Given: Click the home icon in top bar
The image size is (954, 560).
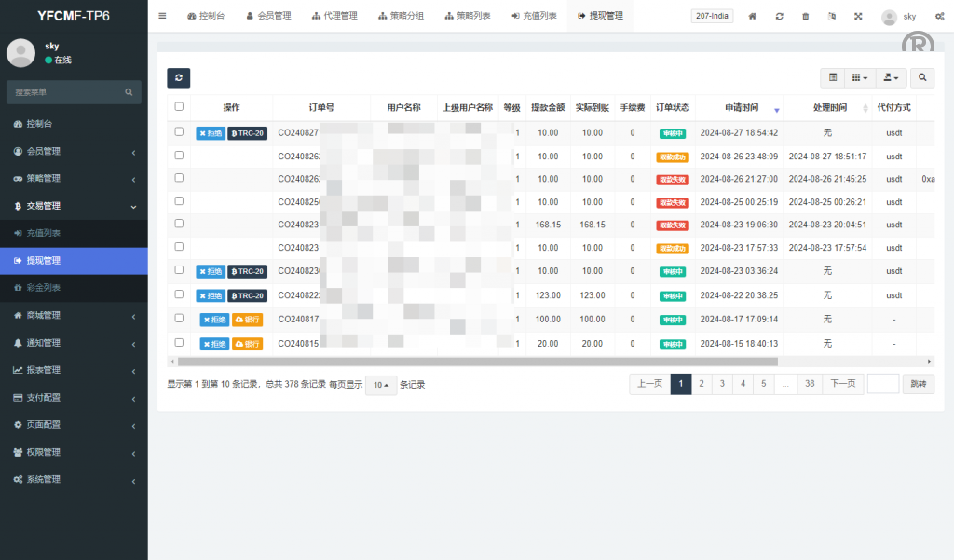Looking at the screenshot, I should point(753,17).
